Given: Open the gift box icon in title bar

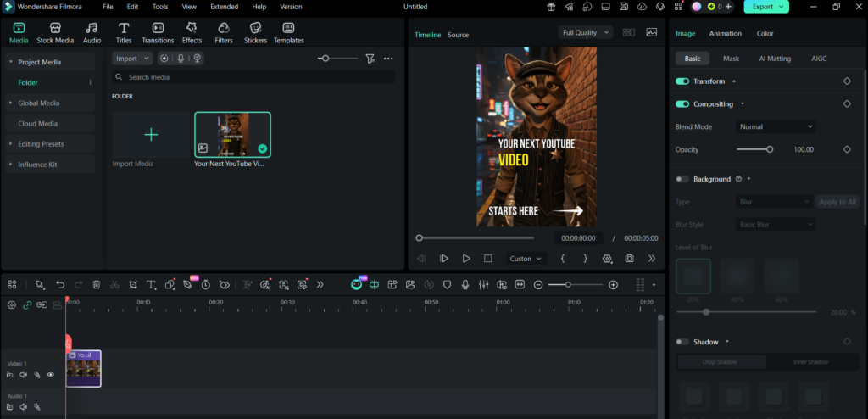Looking at the screenshot, I should [x=551, y=7].
